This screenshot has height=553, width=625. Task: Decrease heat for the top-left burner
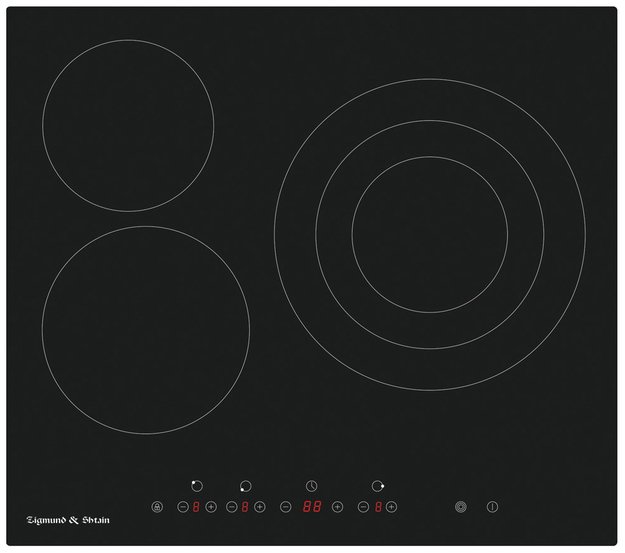[x=182, y=507]
